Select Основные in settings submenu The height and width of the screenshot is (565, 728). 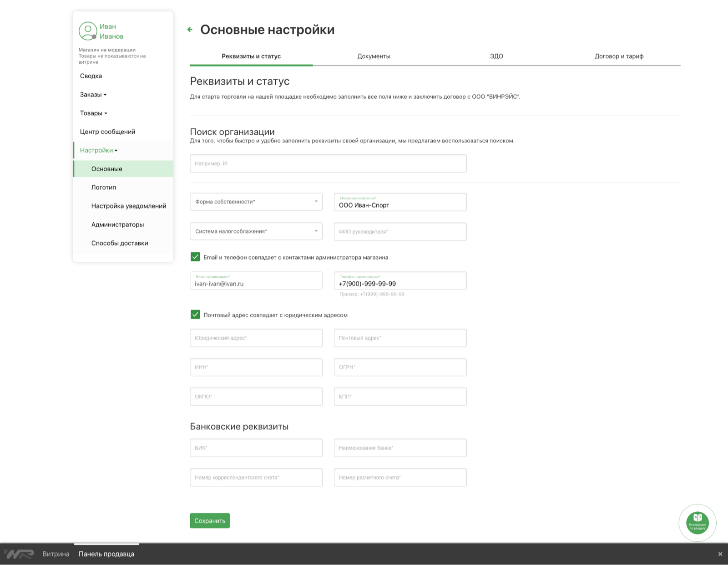[x=123, y=169]
